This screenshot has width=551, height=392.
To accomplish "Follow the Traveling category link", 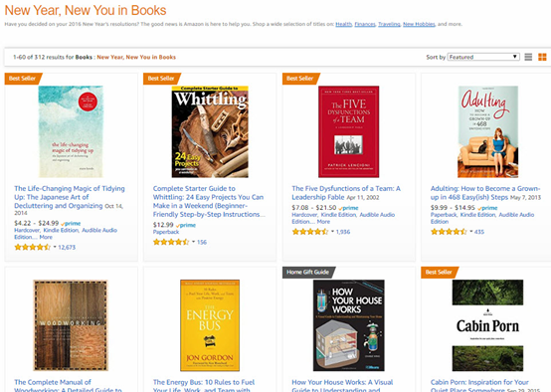I will point(389,24).
